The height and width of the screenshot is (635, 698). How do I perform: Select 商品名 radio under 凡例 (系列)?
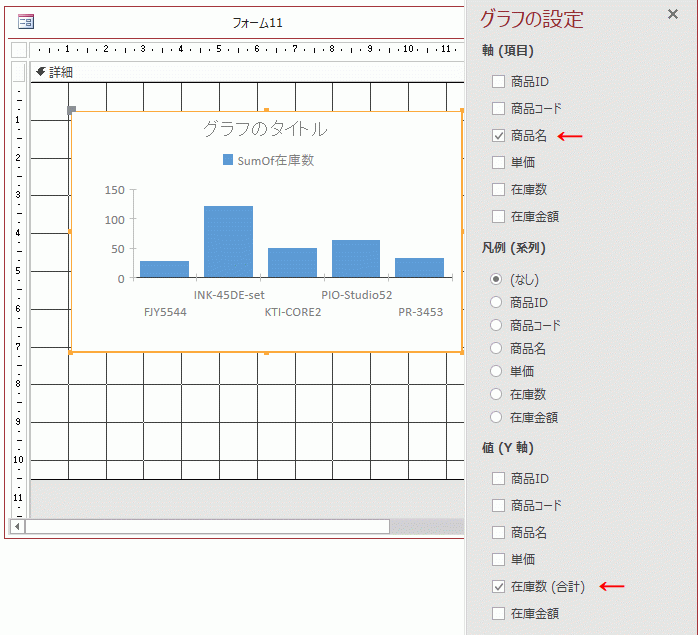point(496,348)
